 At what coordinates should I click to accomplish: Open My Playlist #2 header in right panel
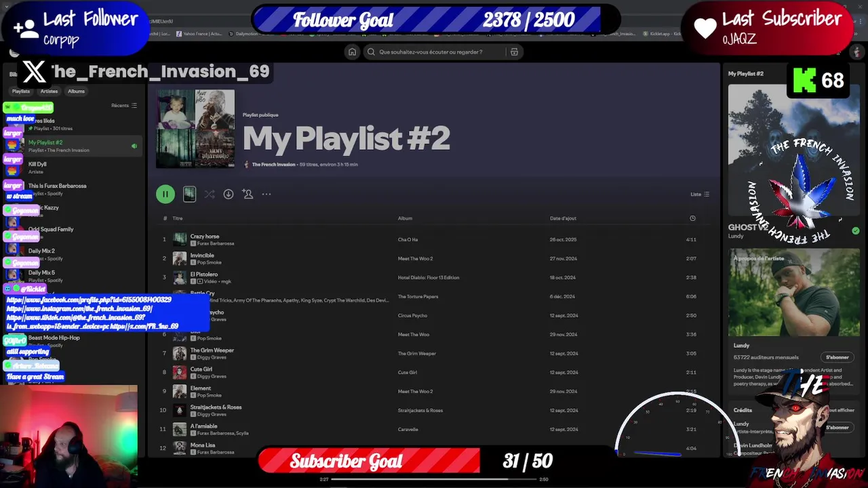pyautogui.click(x=746, y=73)
